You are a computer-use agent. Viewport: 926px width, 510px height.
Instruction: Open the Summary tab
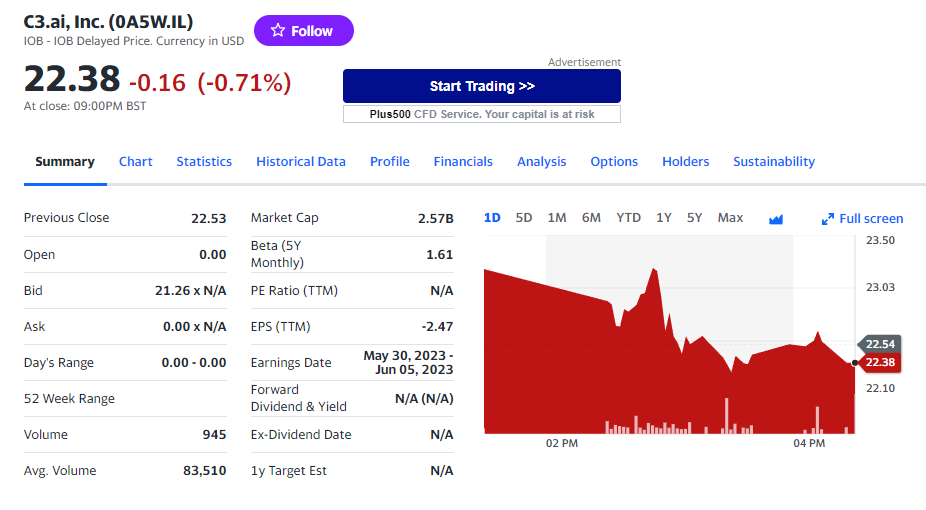pos(65,162)
